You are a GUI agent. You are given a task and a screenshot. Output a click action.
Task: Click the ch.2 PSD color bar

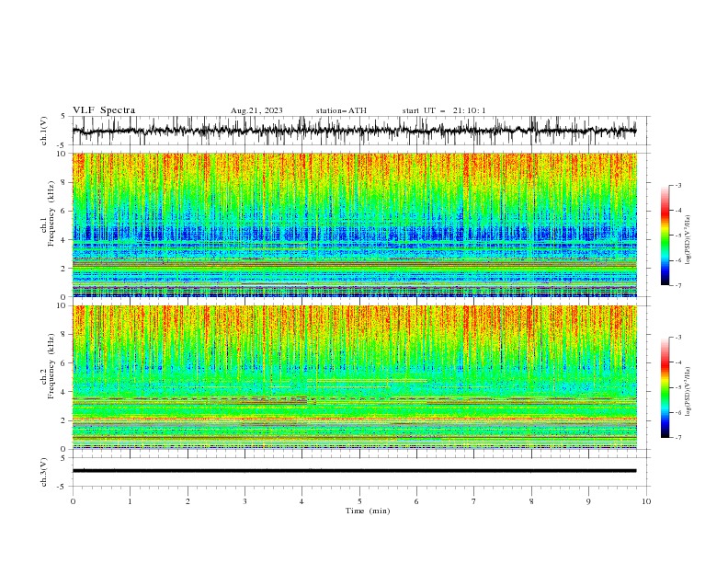[x=665, y=387]
